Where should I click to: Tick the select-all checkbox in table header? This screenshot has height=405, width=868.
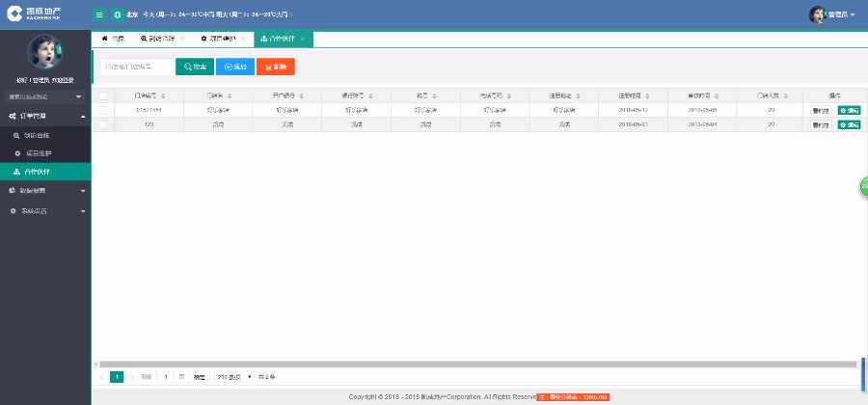tap(103, 96)
